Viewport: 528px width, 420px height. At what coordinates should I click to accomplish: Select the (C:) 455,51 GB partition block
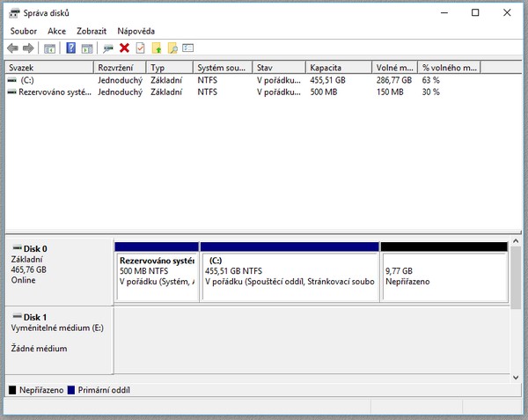290,276
